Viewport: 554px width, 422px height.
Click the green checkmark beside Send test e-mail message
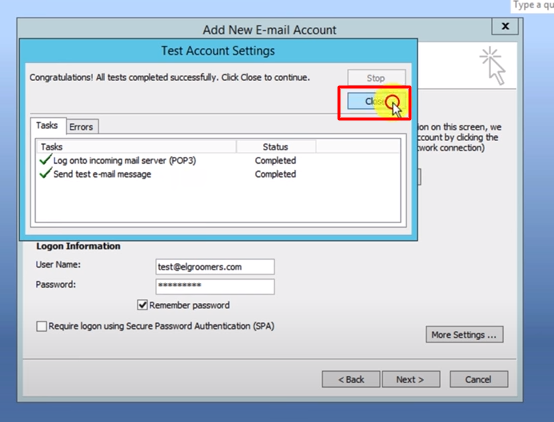(x=46, y=173)
